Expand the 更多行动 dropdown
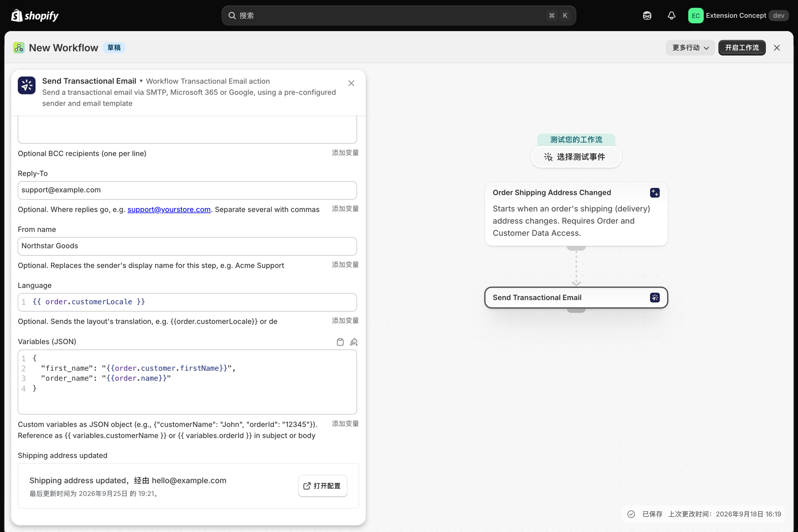798x532 pixels. click(x=690, y=48)
